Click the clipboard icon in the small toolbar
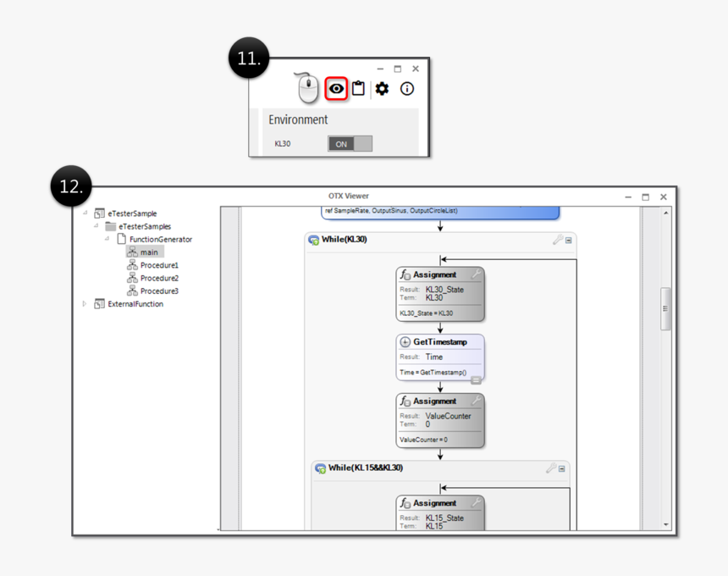 358,88
